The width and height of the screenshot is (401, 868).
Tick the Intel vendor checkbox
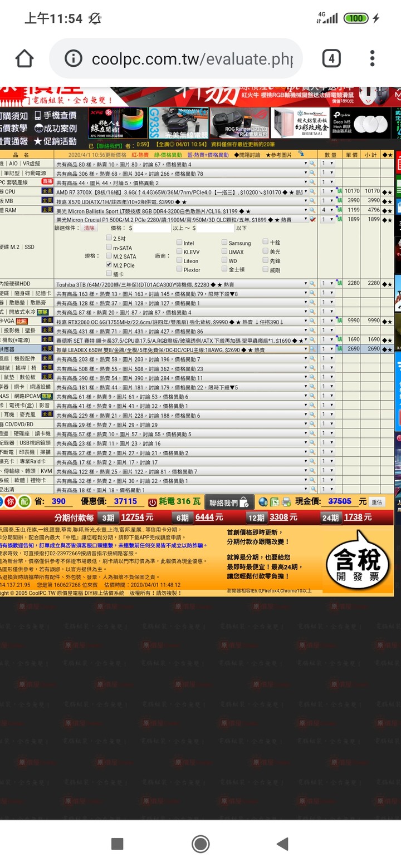pos(179,243)
